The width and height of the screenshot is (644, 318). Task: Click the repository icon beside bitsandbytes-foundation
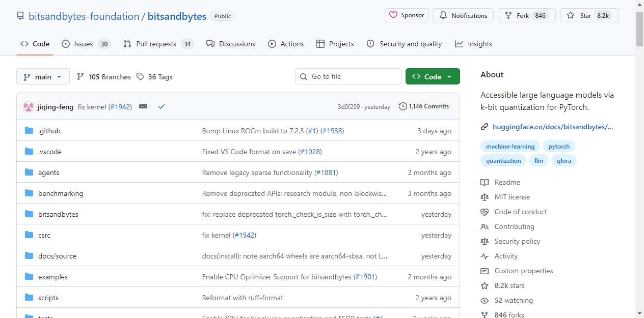click(x=20, y=16)
